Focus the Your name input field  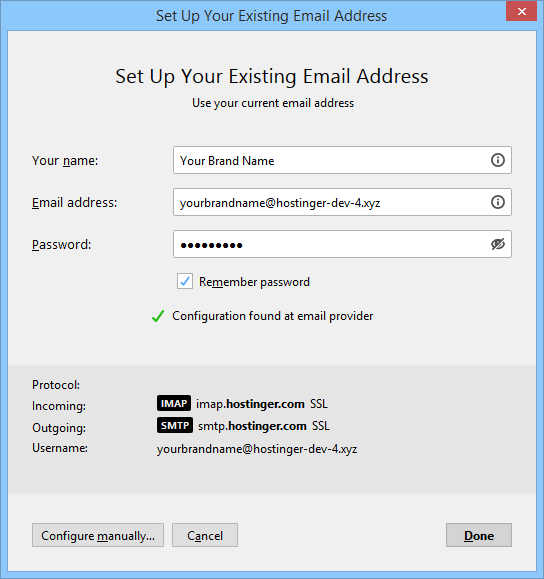pos(342,160)
